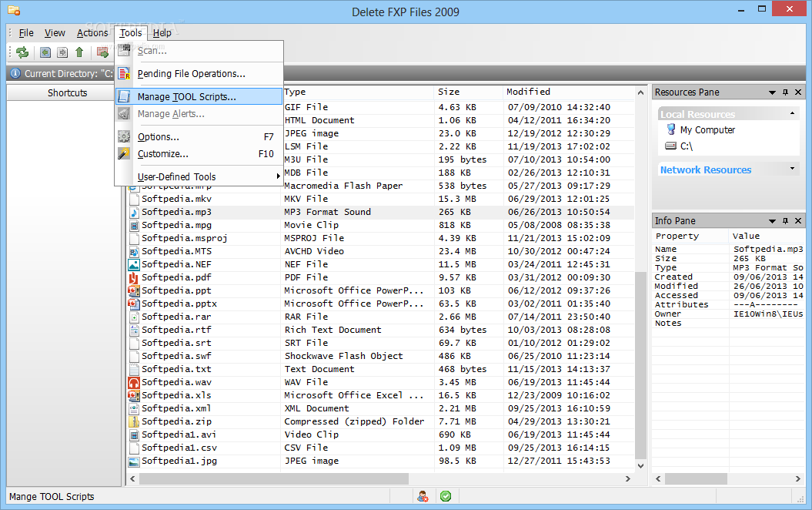Click the Notes property row in Info Pane
The width and height of the screenshot is (812, 510).
729,323
